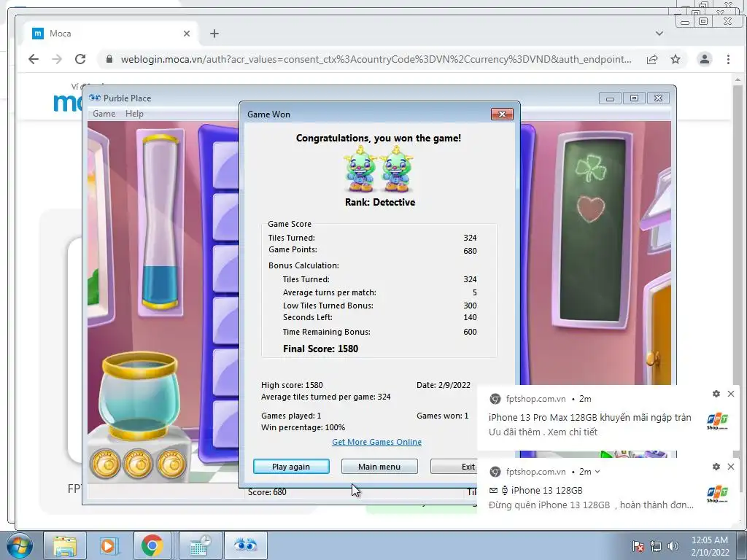Click the taskbar clock showing 12:05 AM
The image size is (747, 560).
(x=710, y=546)
